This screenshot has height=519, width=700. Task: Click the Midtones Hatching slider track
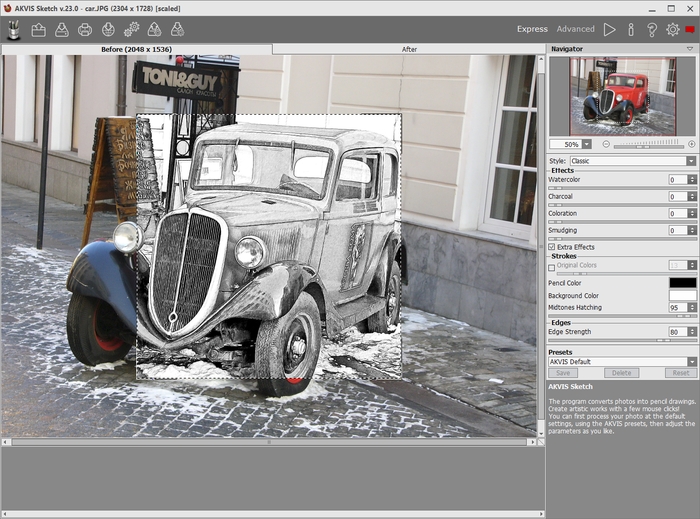[622, 316]
